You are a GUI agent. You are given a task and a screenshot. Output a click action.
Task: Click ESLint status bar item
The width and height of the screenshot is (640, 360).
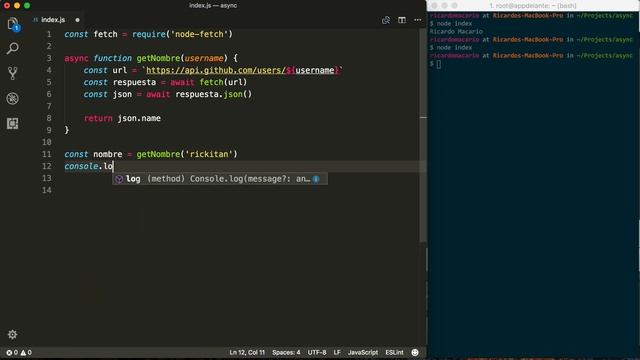[394, 352]
